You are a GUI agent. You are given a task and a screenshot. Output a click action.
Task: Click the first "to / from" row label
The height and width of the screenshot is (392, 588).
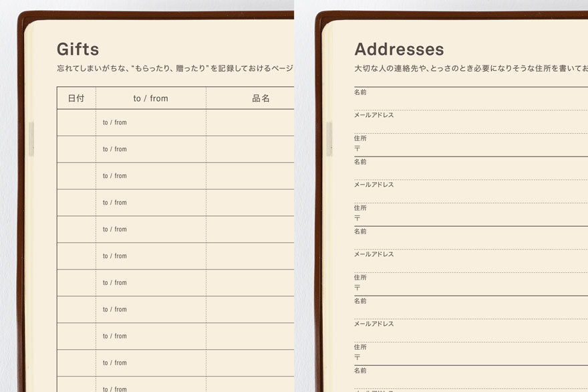(114, 122)
